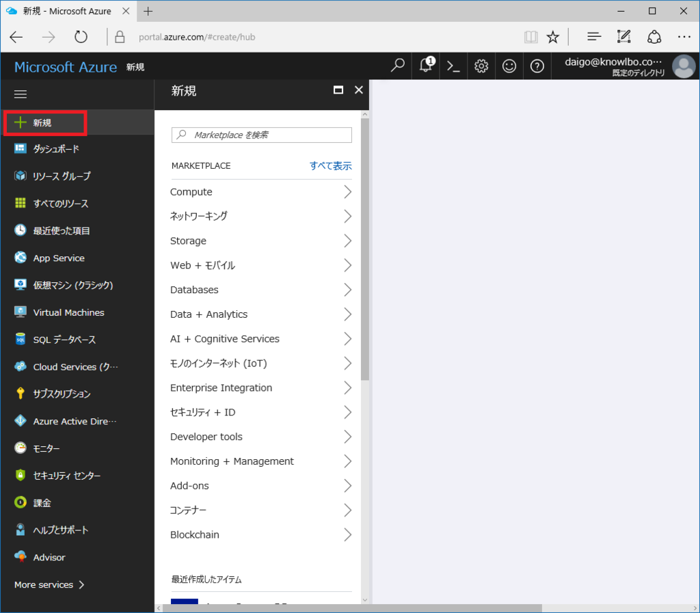Open portal settings gear

click(481, 66)
